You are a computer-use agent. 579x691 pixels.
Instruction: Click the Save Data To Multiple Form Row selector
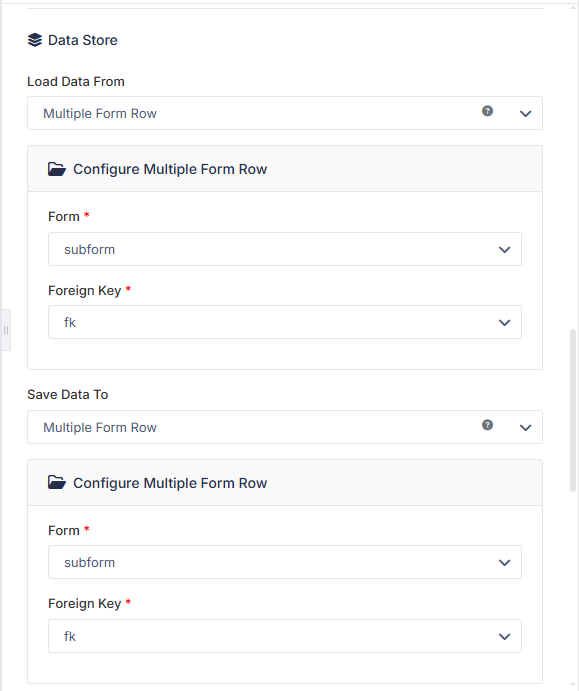click(285, 427)
